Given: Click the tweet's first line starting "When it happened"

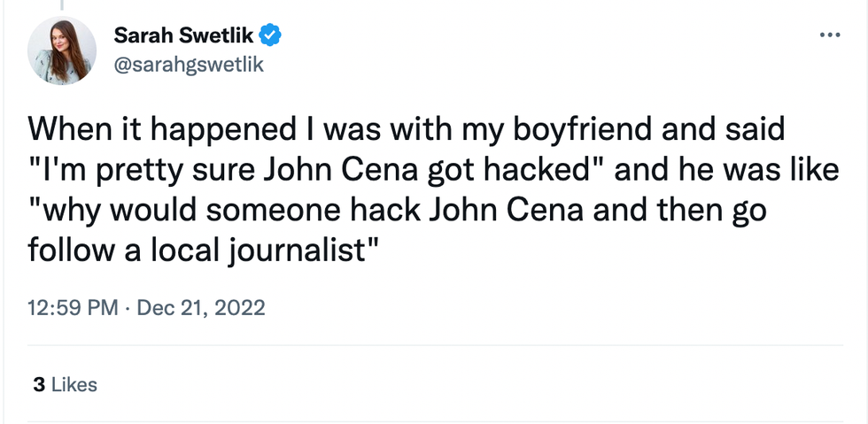Looking at the screenshot, I should point(407,130).
